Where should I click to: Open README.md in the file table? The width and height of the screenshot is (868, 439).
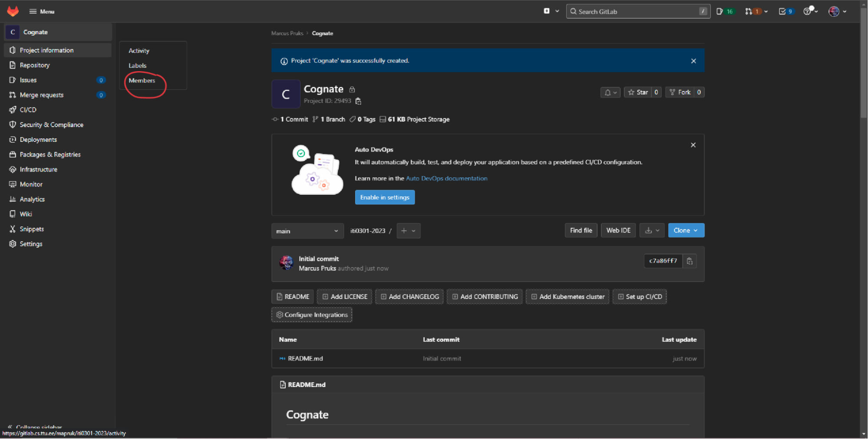click(x=305, y=359)
